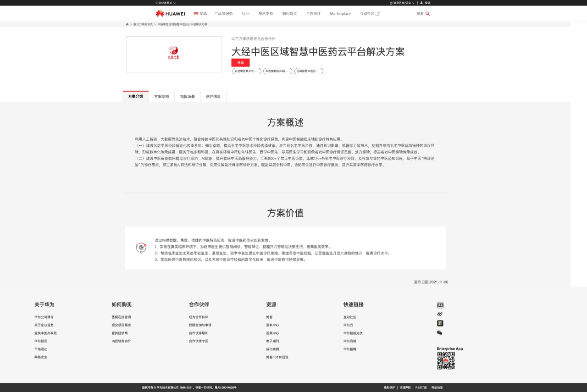Open the third footer social icon

[x=440, y=323]
